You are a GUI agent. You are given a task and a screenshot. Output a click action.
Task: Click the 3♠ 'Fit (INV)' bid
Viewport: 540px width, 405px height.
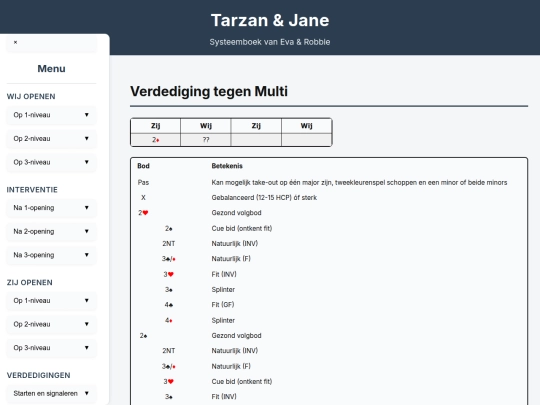(x=168, y=397)
